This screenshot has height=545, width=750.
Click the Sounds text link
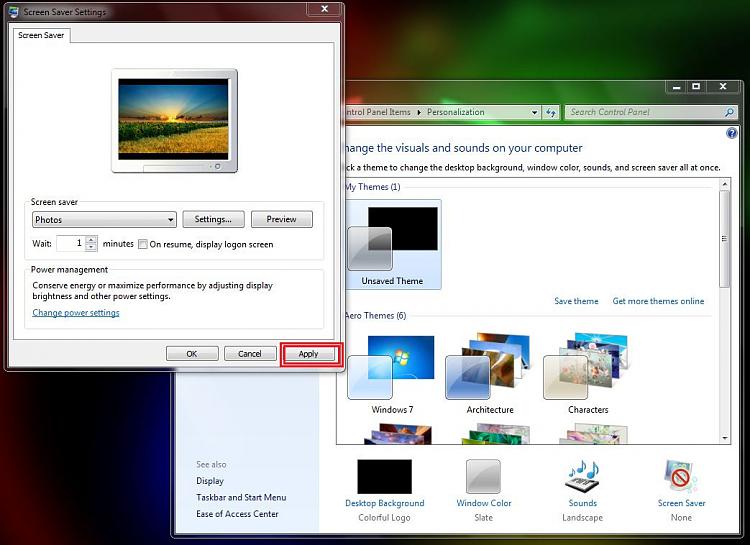click(583, 503)
